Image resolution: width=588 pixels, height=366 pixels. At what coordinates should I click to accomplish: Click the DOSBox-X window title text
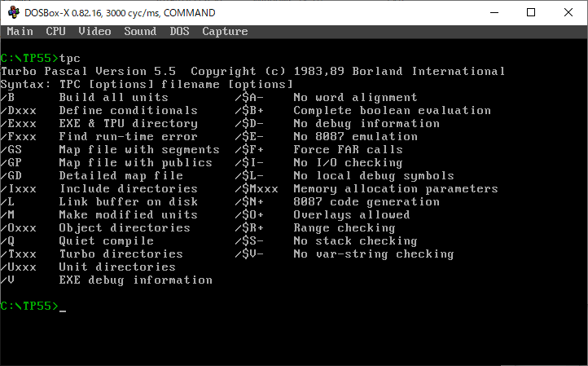(x=121, y=12)
